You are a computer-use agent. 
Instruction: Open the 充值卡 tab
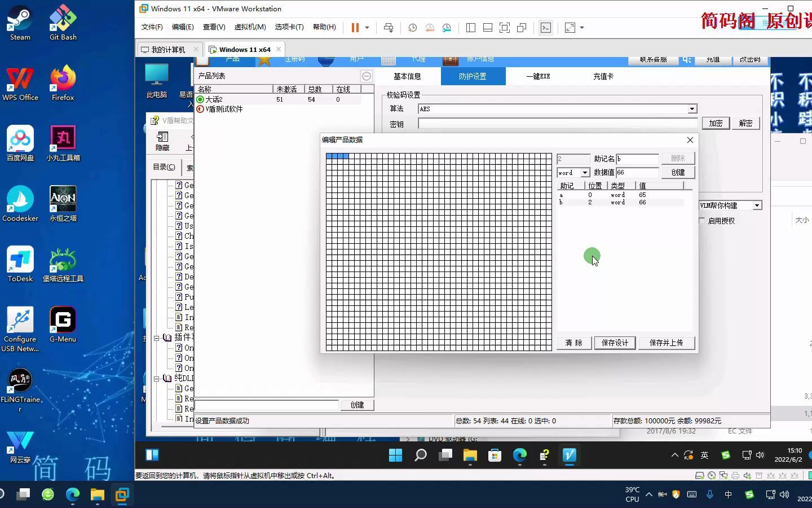coord(603,76)
